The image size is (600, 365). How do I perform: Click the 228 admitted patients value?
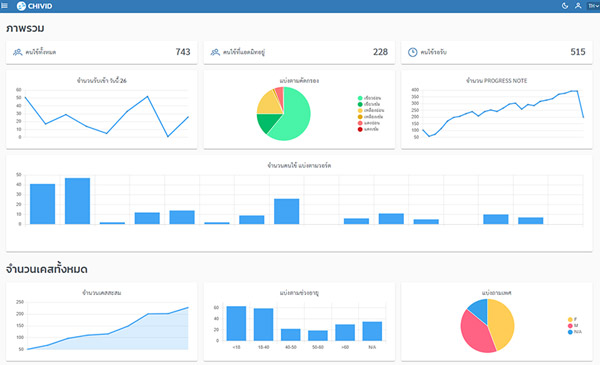pyautogui.click(x=380, y=52)
